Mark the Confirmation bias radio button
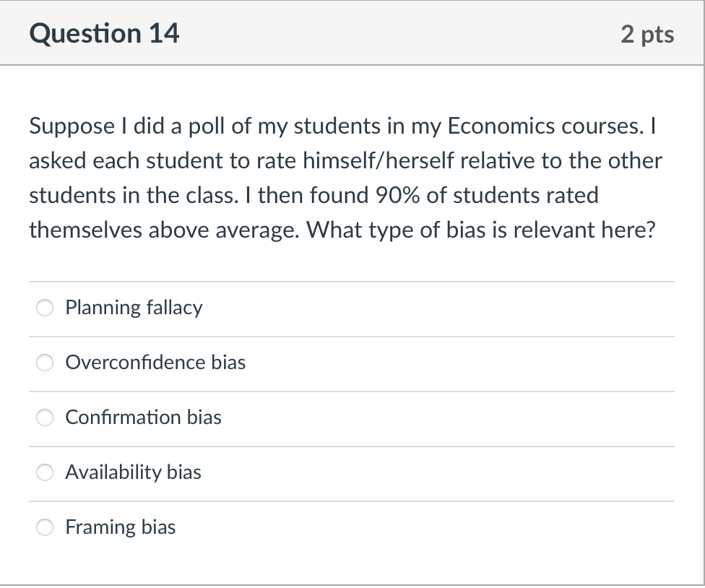The height and width of the screenshot is (588, 705). pyautogui.click(x=46, y=418)
